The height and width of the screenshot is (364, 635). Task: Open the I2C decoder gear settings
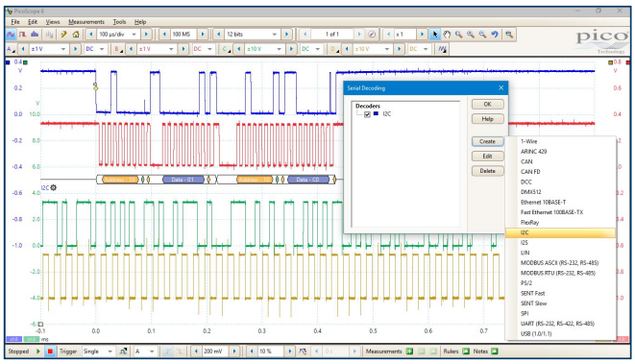point(54,187)
